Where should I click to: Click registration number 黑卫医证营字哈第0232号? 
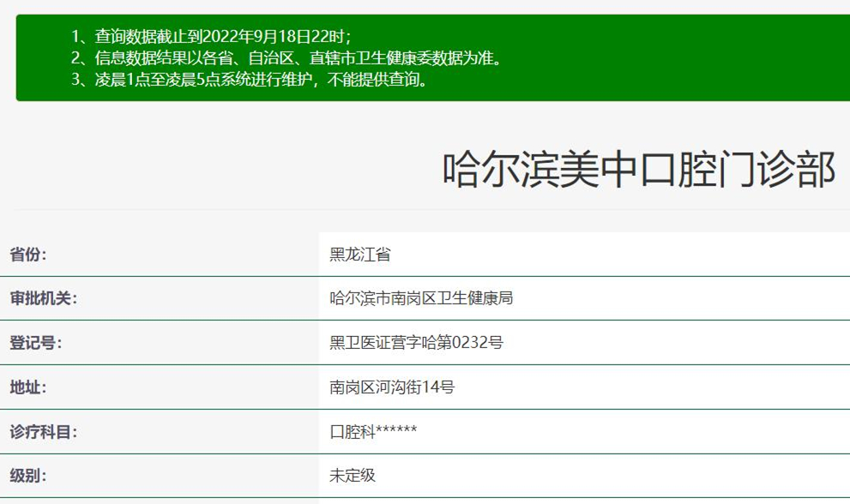416,343
